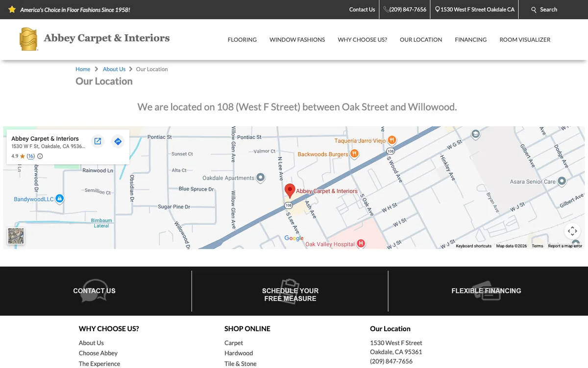Click Asara Senior Care map pin
Screen dimensions: 588x368
(x=562, y=182)
